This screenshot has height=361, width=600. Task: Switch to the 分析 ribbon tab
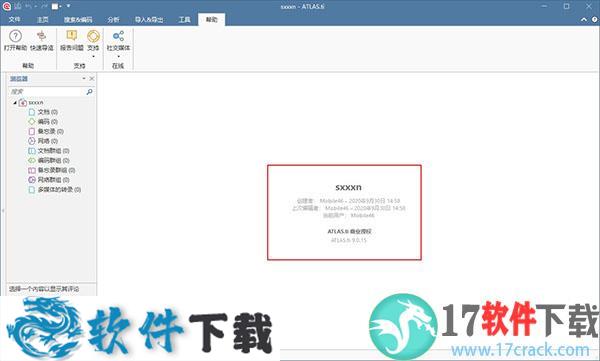click(x=114, y=20)
